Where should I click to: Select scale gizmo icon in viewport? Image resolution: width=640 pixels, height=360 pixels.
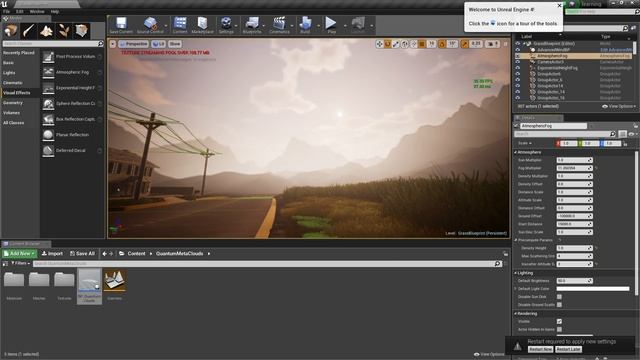point(396,44)
